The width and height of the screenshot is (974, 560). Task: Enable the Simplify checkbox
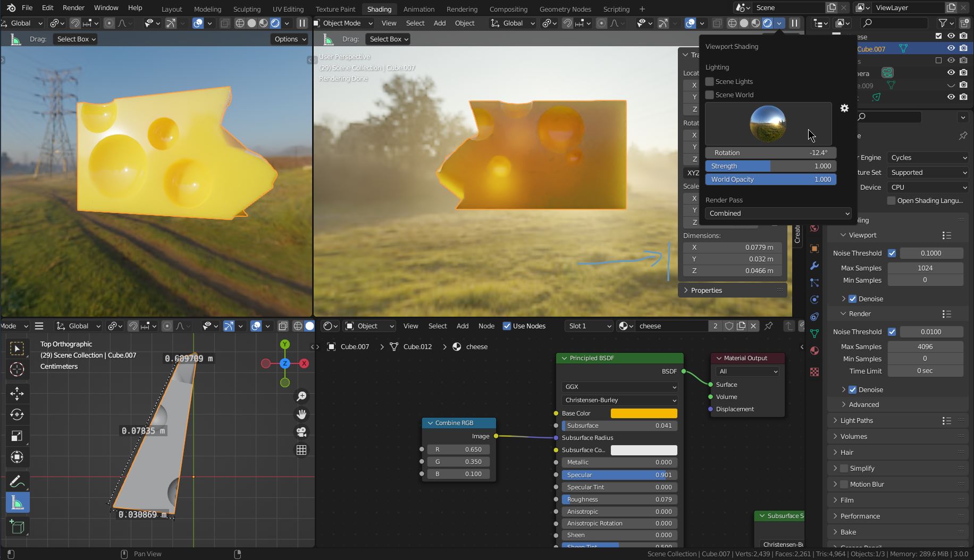point(843,468)
